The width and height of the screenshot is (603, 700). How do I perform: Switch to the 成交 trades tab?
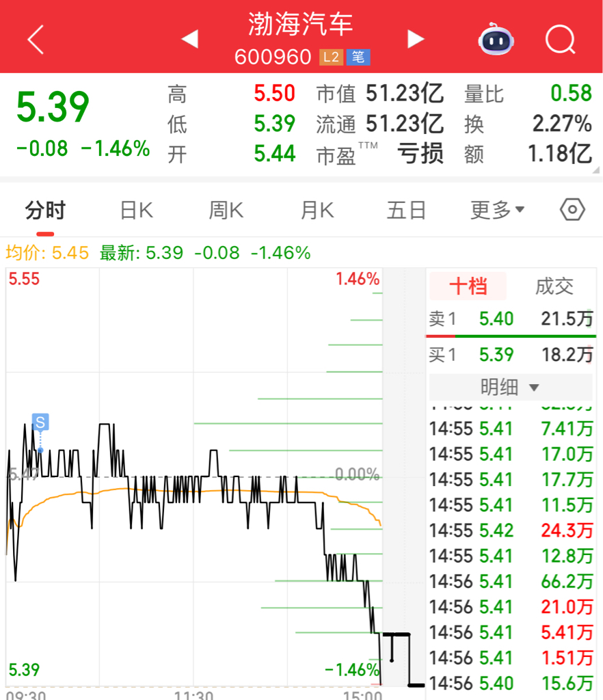click(x=554, y=286)
